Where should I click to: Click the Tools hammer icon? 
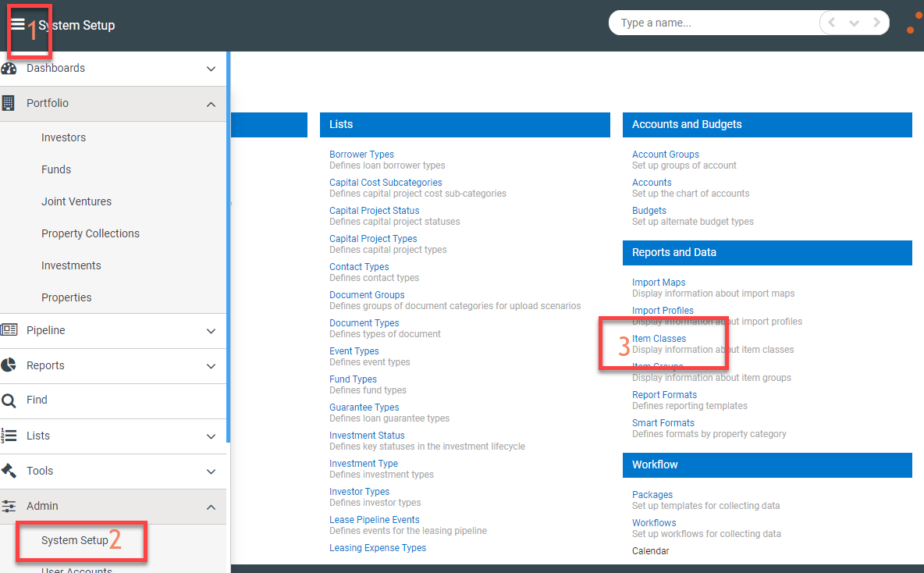9,471
